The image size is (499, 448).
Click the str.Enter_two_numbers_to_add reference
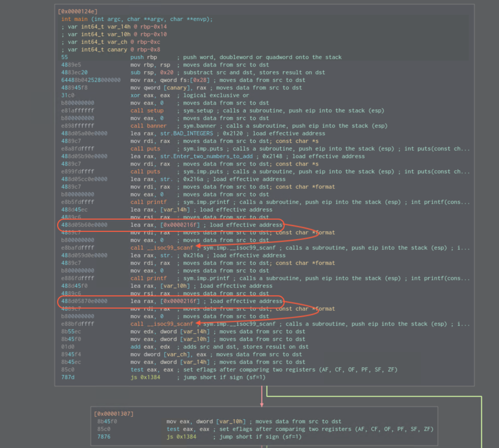(x=206, y=156)
